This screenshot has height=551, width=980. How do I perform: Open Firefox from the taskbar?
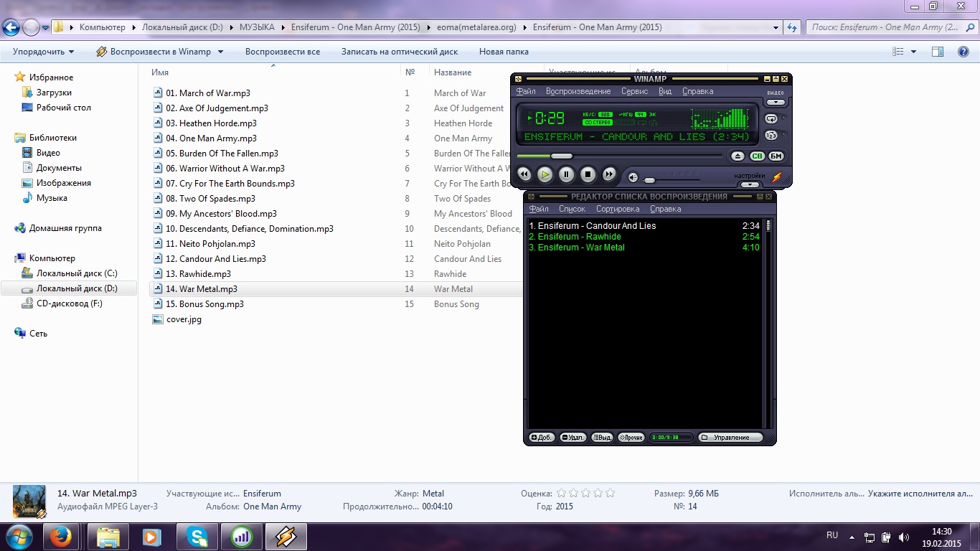click(61, 536)
